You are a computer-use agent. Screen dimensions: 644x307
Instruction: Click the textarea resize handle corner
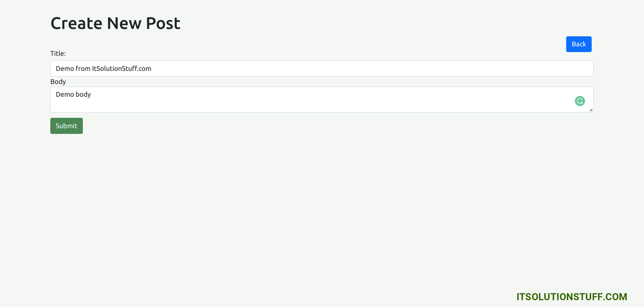pos(591,110)
